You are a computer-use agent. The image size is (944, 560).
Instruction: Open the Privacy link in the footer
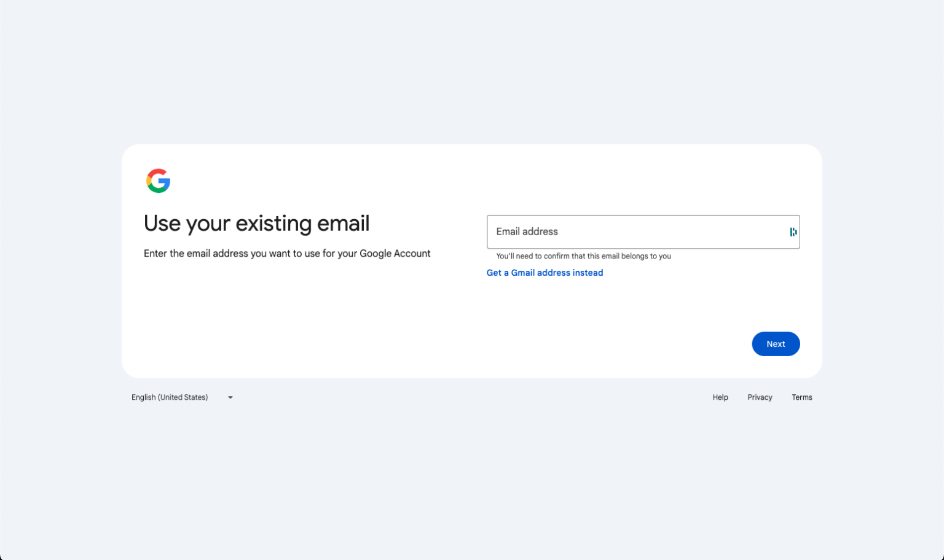point(760,398)
